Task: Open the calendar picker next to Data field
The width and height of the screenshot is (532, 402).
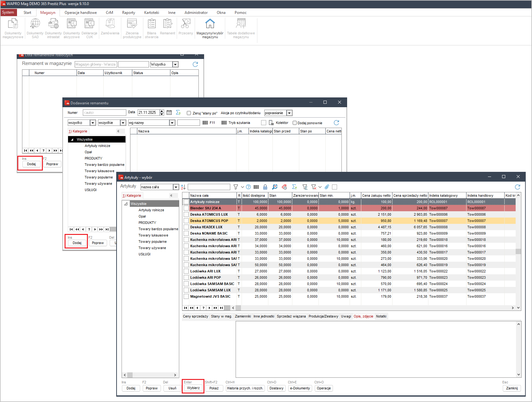Action: click(169, 113)
